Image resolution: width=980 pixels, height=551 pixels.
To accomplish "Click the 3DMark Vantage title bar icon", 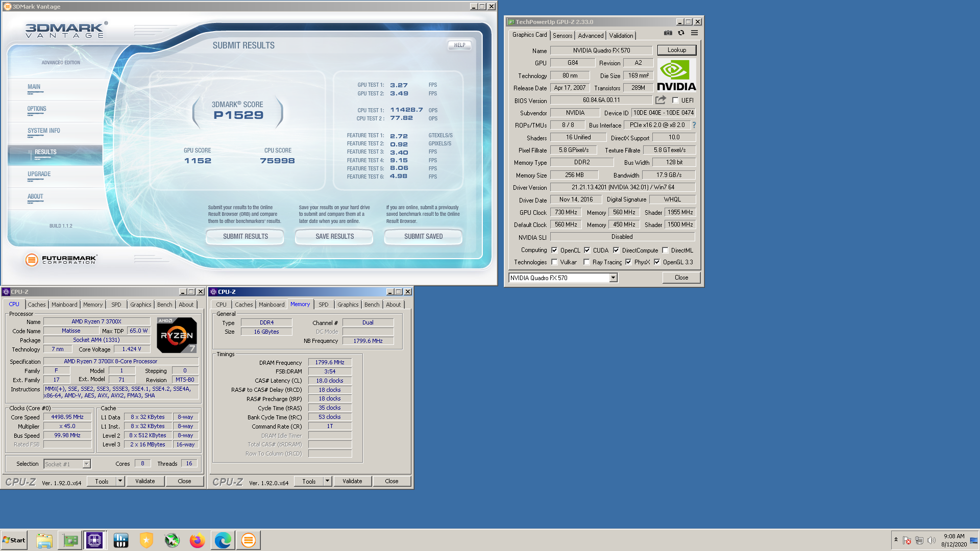I will click(8, 7).
